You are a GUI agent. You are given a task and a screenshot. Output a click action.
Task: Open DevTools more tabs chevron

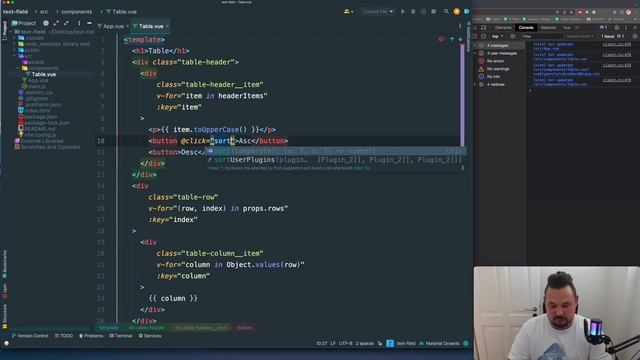coord(577,27)
